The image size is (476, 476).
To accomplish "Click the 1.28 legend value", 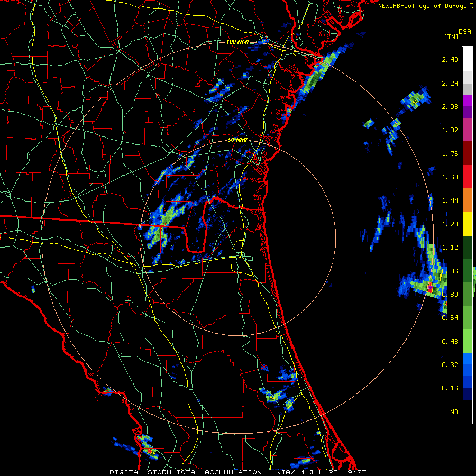I will 450,224.
